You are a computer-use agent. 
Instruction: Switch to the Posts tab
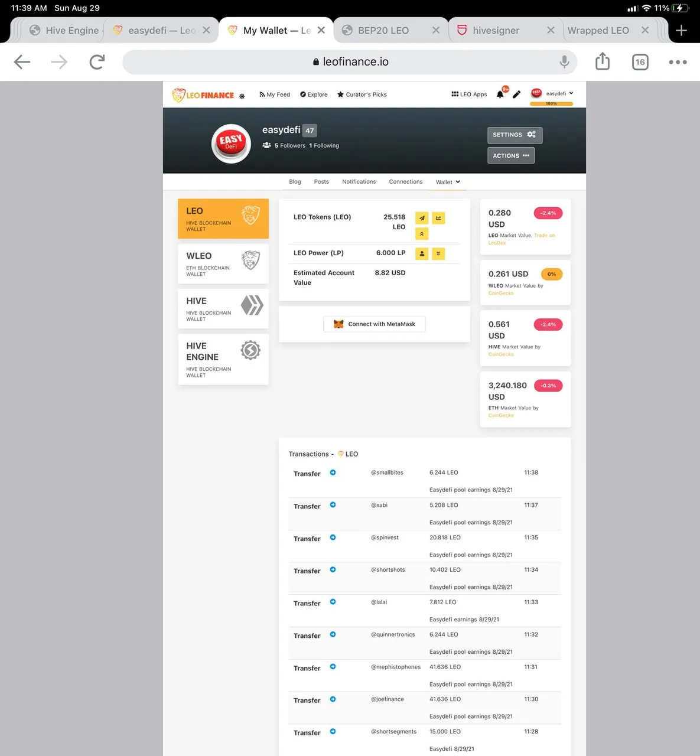point(321,182)
